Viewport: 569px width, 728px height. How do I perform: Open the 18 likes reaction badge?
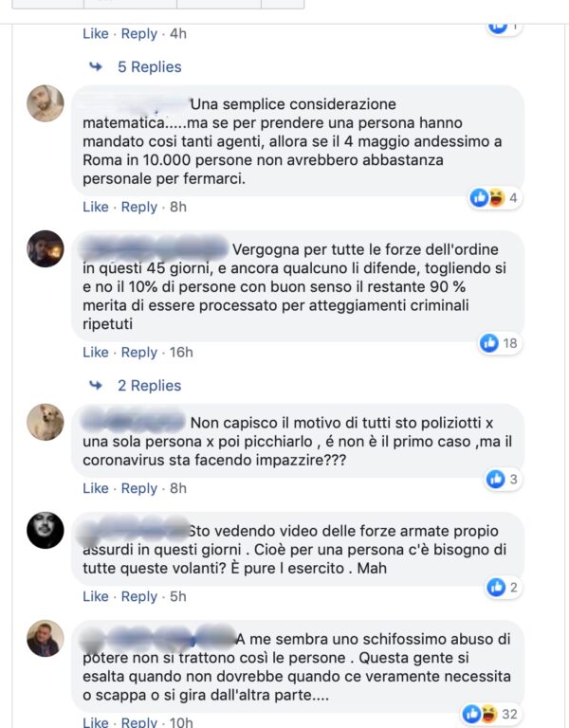tap(501, 343)
